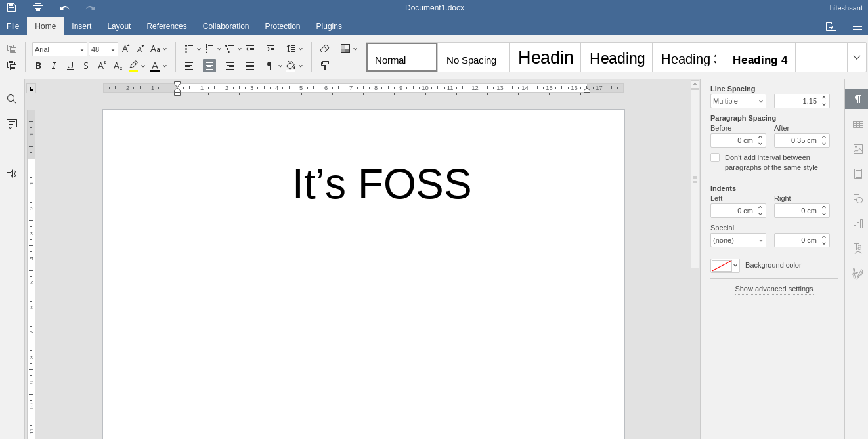
Task: Activate the Copy Style paint roller tool
Action: (325, 66)
